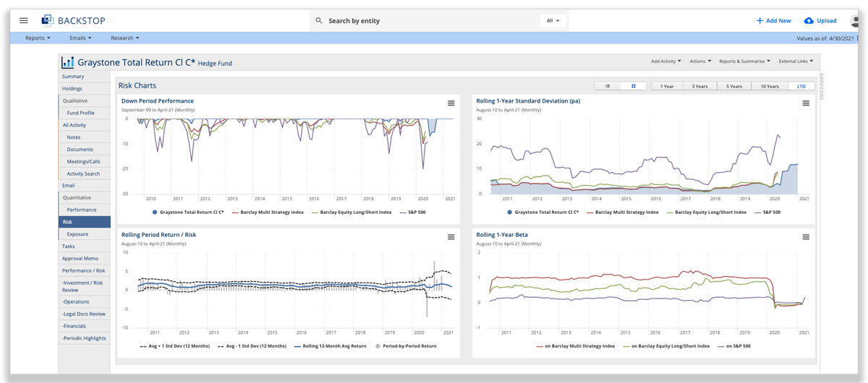Select the 1 Year time range
The image size is (868, 383).
[x=668, y=86]
